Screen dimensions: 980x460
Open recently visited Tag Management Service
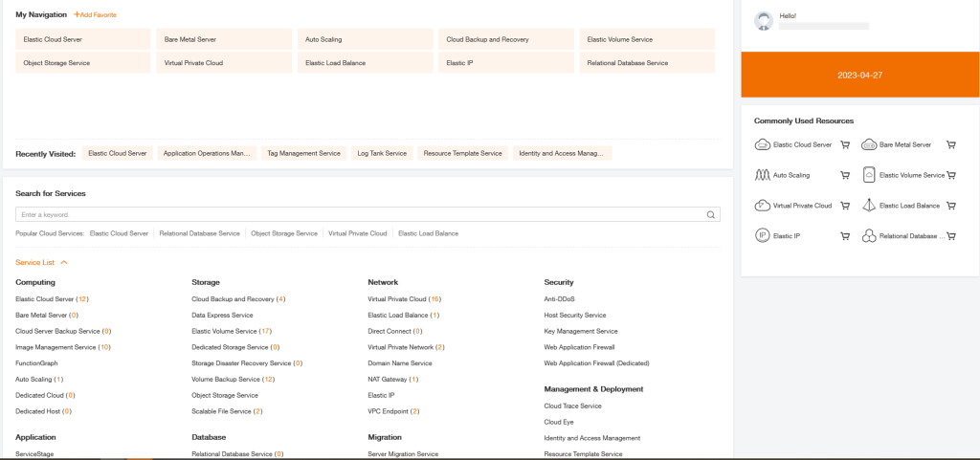(303, 154)
